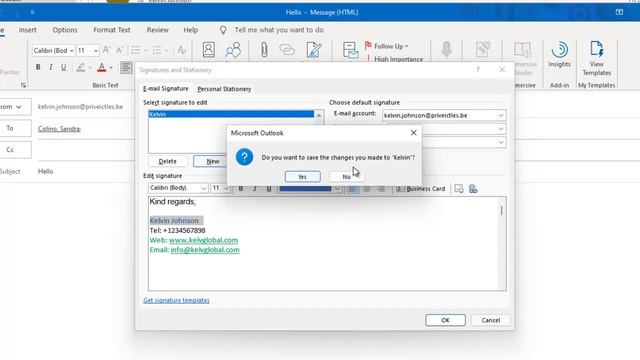Click the text highlight color icon
This screenshot has height=360, width=640.
(81, 67)
